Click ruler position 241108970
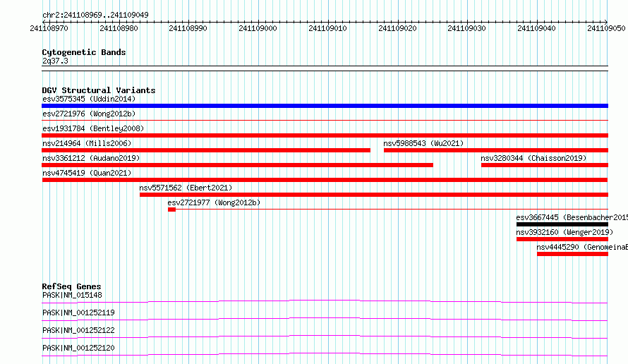The image size is (628, 364). (49, 28)
